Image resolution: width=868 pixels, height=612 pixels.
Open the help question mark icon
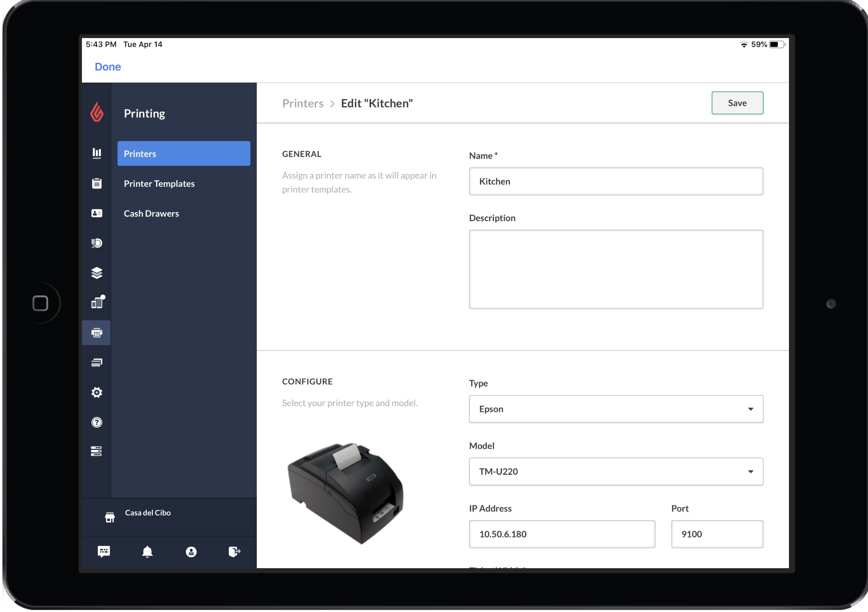(97, 422)
